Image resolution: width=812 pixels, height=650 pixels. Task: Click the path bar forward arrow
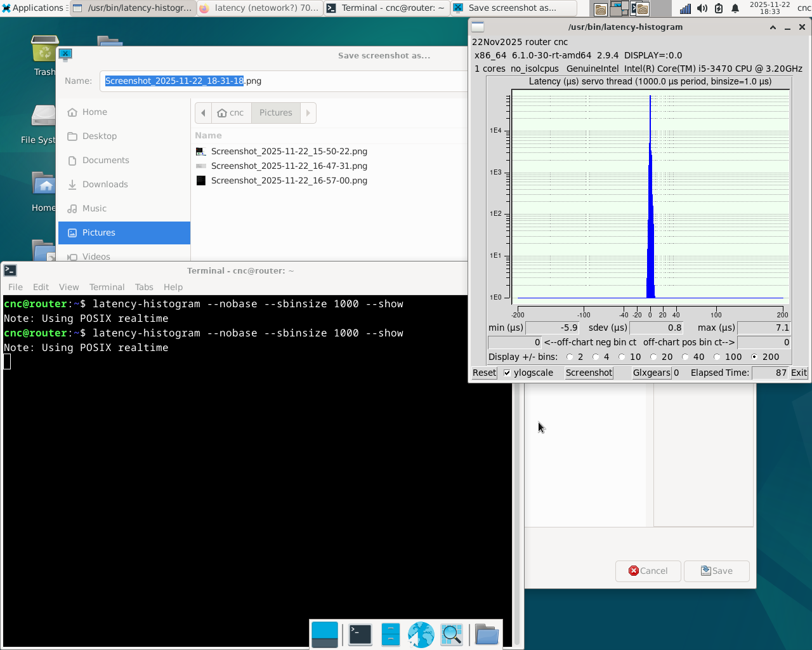(x=308, y=113)
